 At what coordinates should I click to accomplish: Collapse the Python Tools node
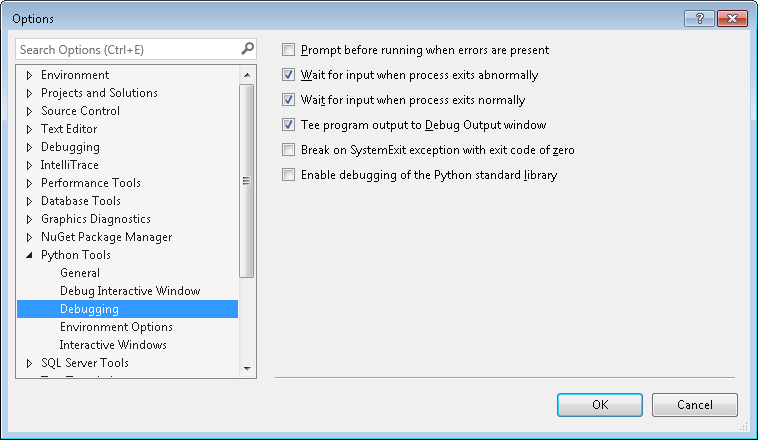point(29,255)
